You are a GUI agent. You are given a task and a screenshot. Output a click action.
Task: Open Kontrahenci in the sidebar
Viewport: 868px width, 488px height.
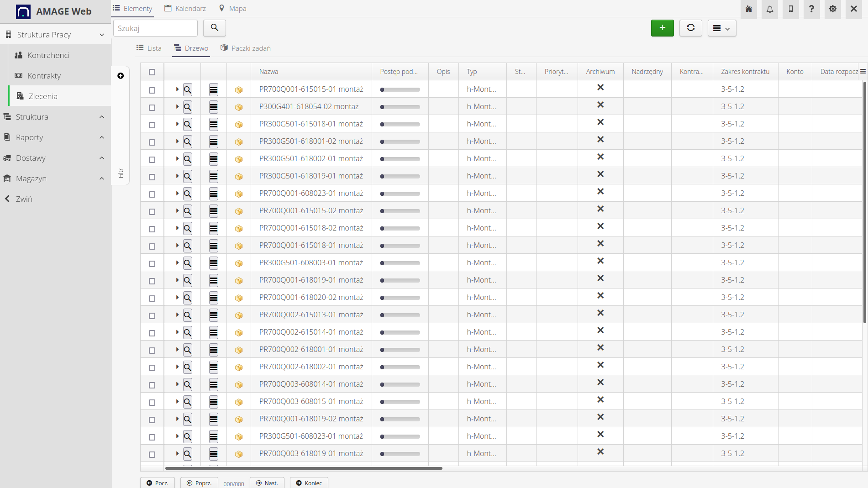[x=48, y=55]
